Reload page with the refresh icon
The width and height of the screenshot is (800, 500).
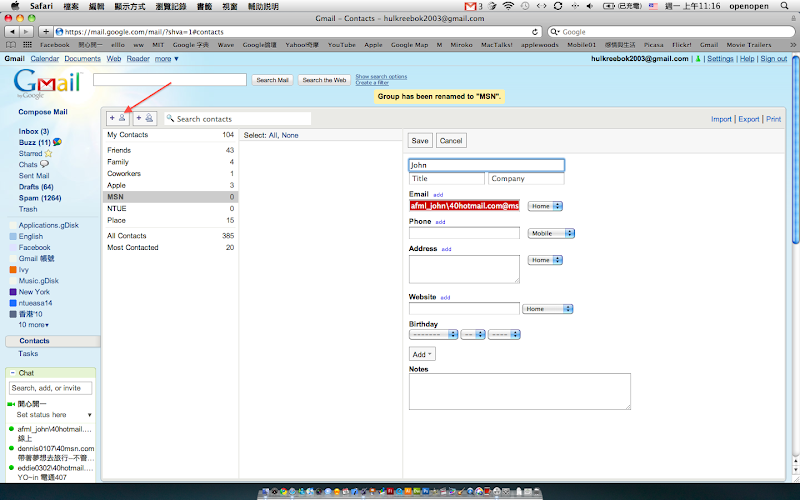point(535,32)
